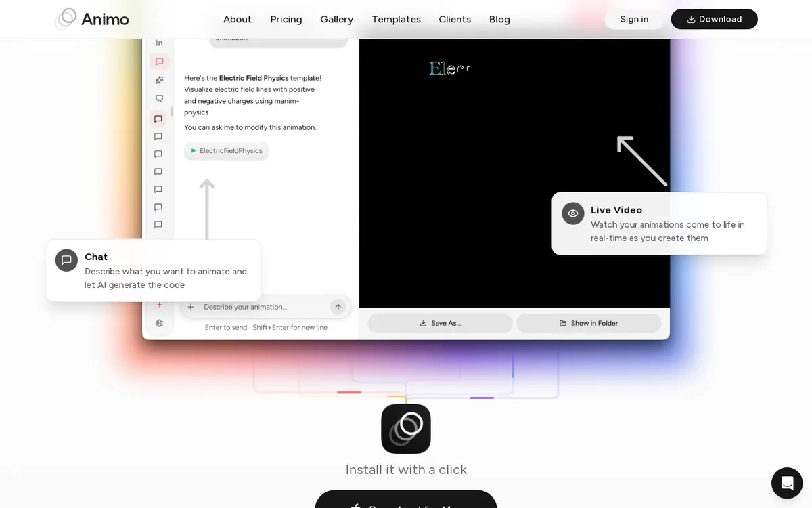812x508 pixels.
Task: Open the ElectricFieldPhysics scene chip
Action: tap(227, 151)
